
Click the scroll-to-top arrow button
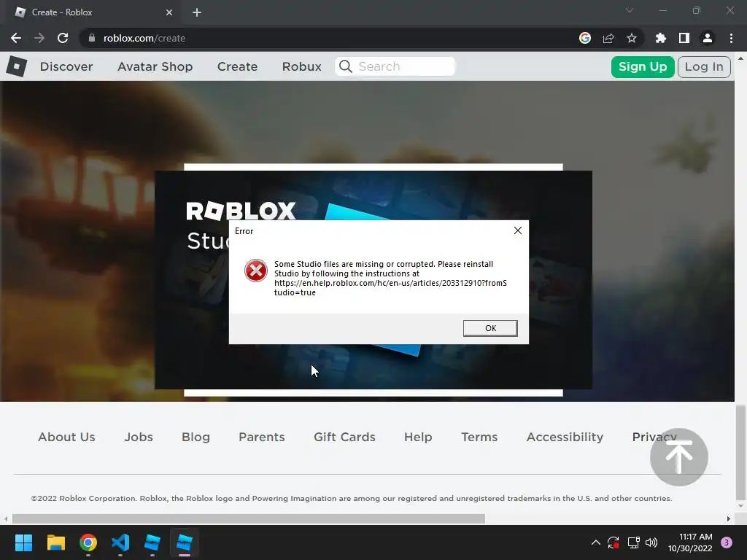point(679,456)
